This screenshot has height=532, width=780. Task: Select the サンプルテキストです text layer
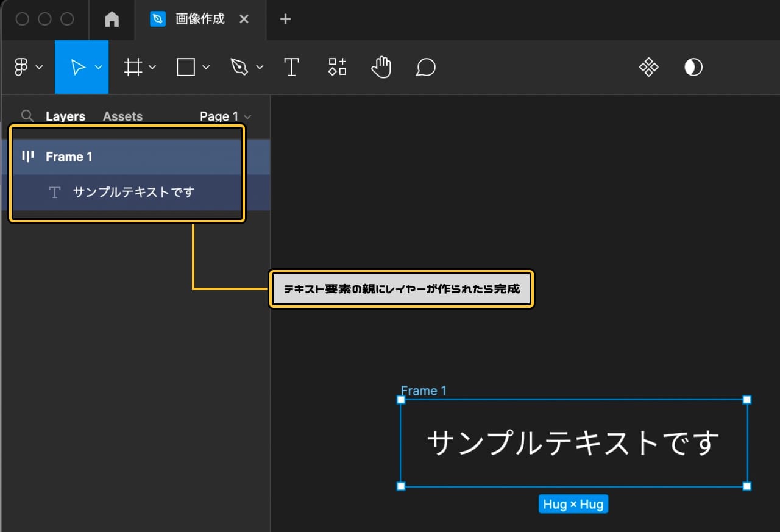coord(135,193)
